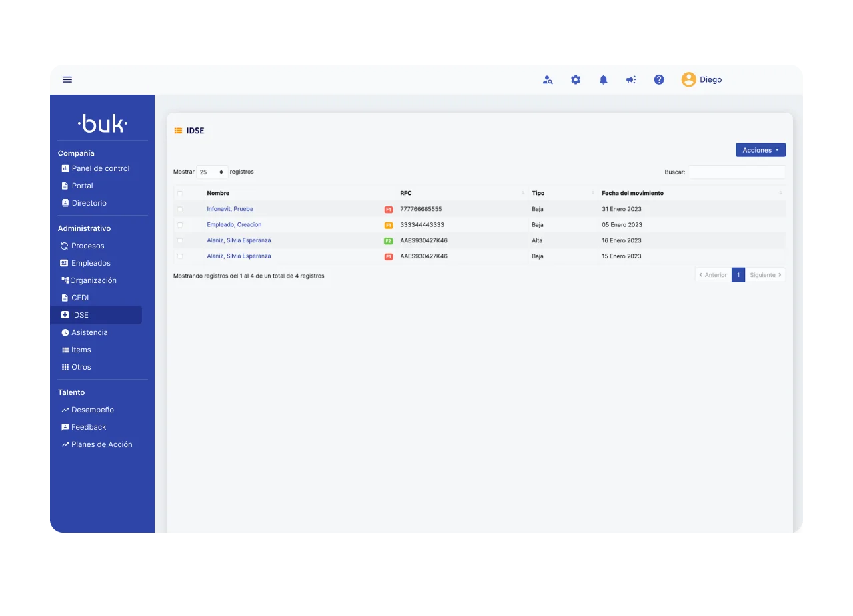853x616 pixels.
Task: Open the Acciones dropdown
Action: (x=760, y=150)
